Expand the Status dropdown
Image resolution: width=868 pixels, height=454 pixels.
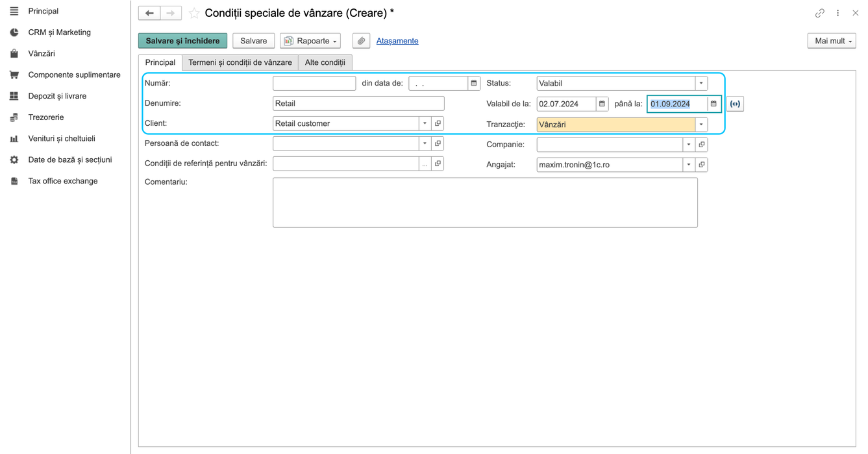701,83
